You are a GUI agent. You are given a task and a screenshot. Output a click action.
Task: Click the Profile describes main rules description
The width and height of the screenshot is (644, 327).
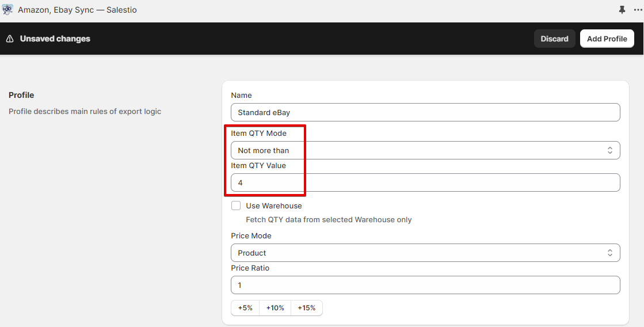pos(85,111)
